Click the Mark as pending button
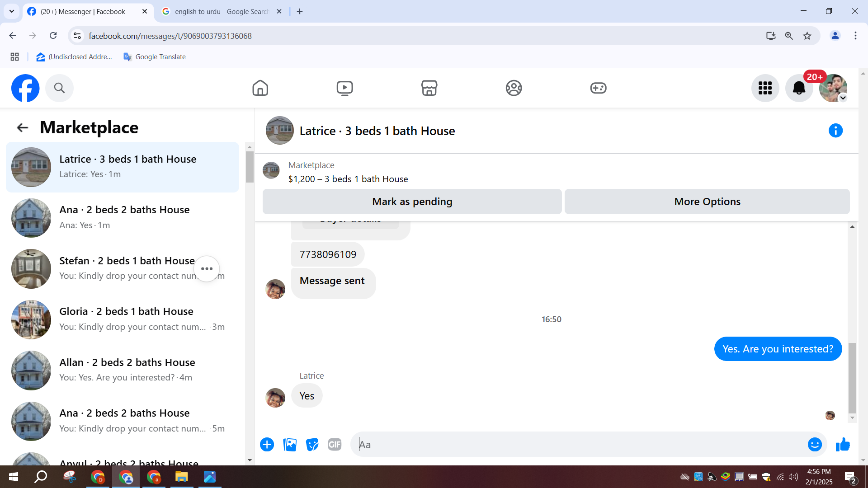868x488 pixels. [412, 202]
